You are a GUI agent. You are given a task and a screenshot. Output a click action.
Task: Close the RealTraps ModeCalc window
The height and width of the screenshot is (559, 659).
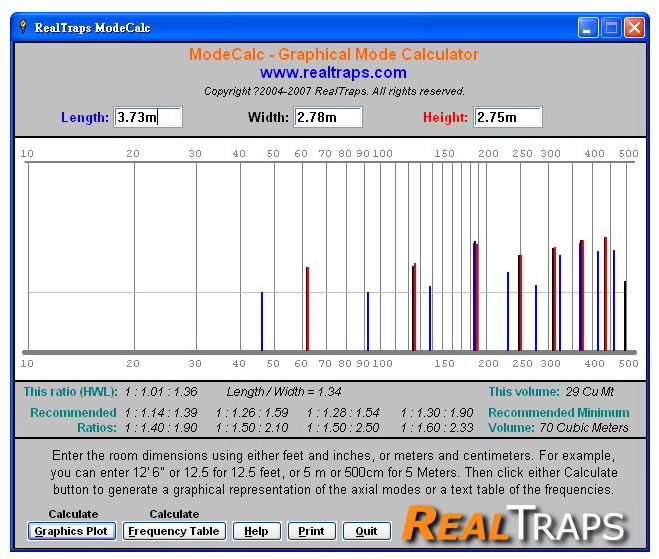(635, 28)
